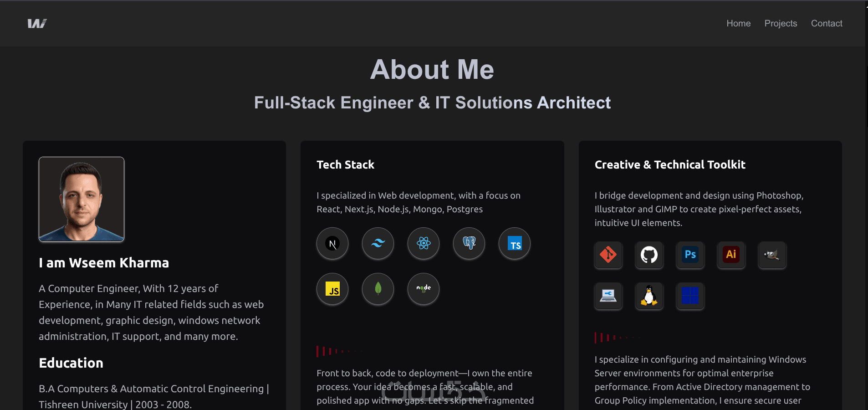Click the PostgreSQL elephant icon
868x410 pixels.
469,244
